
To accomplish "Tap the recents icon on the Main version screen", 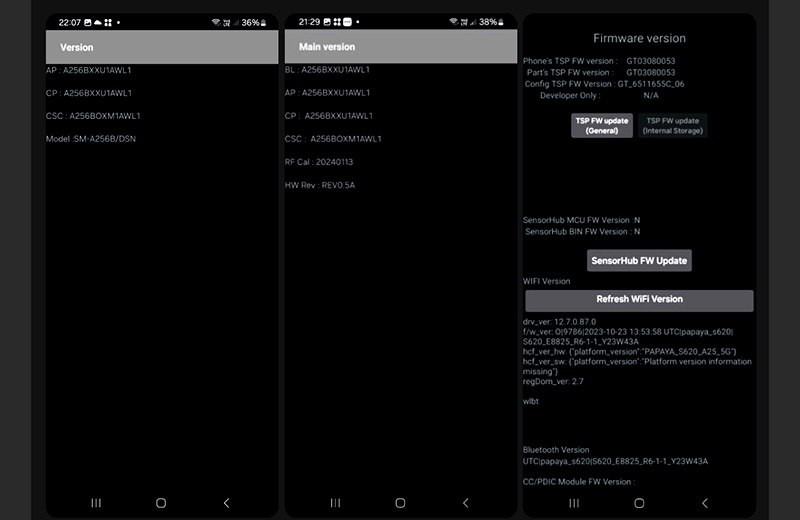I will [x=335, y=503].
